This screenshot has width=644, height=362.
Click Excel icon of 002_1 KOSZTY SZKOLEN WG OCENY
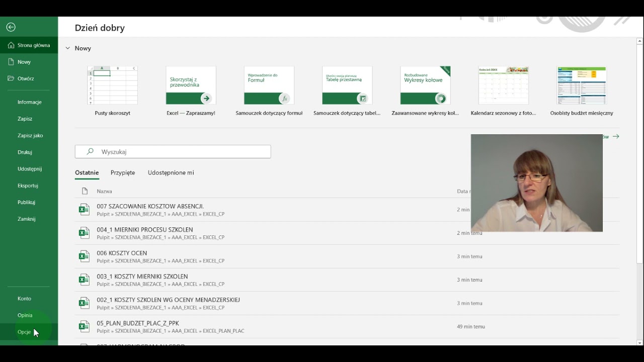[84, 303]
